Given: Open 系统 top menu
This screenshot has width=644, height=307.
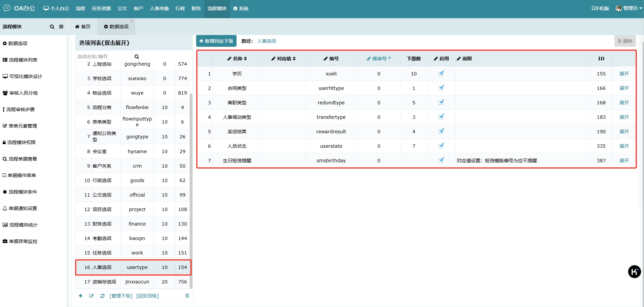Looking at the screenshot, I should [x=241, y=8].
